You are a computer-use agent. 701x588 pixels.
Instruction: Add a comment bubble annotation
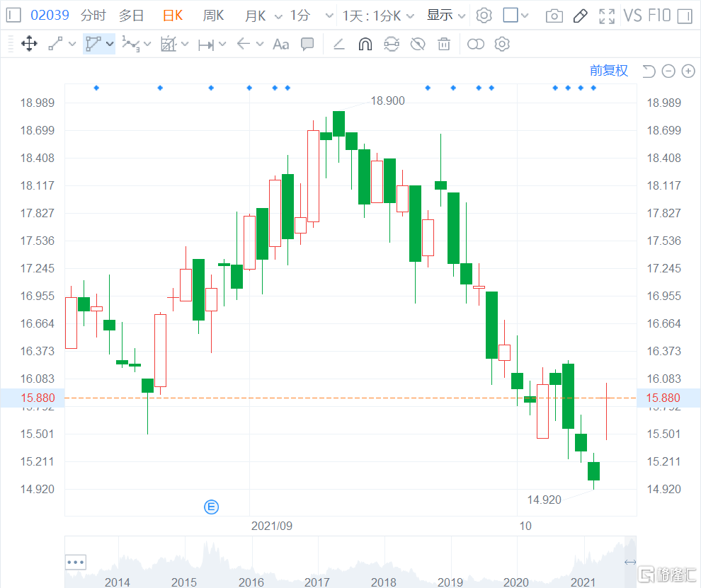[x=307, y=45]
